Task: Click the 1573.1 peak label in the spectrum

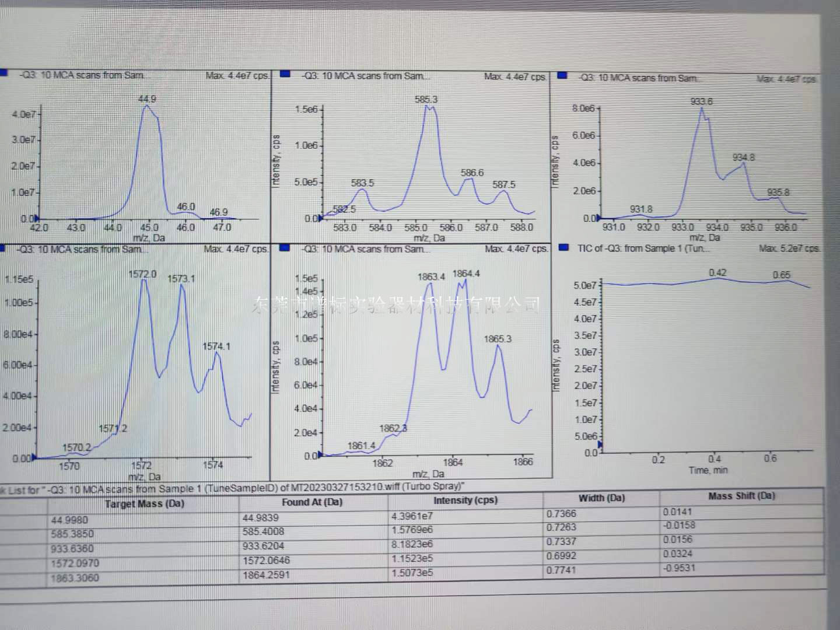Action: (x=181, y=279)
